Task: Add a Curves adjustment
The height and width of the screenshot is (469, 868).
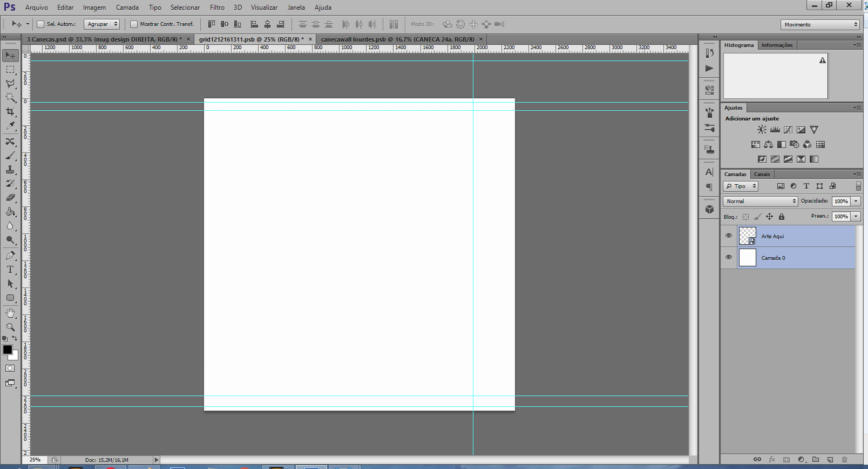Action: (x=788, y=130)
